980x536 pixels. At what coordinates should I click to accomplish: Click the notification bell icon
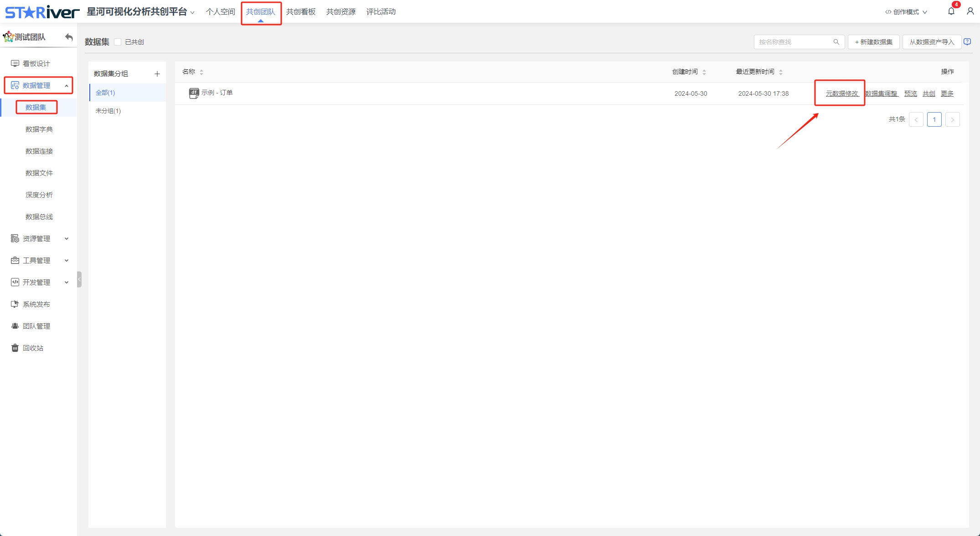point(951,11)
